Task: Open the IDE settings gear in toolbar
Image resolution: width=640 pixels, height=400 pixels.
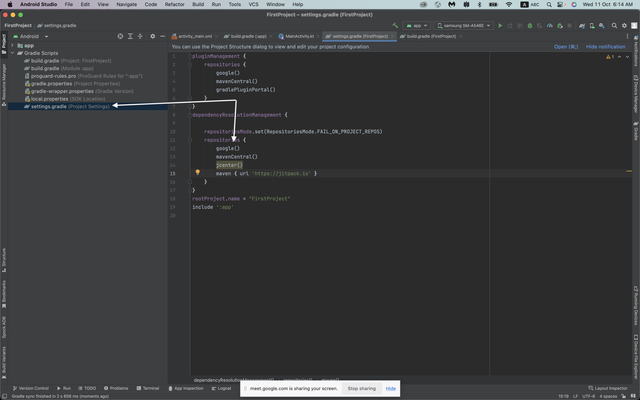Action: (624, 25)
